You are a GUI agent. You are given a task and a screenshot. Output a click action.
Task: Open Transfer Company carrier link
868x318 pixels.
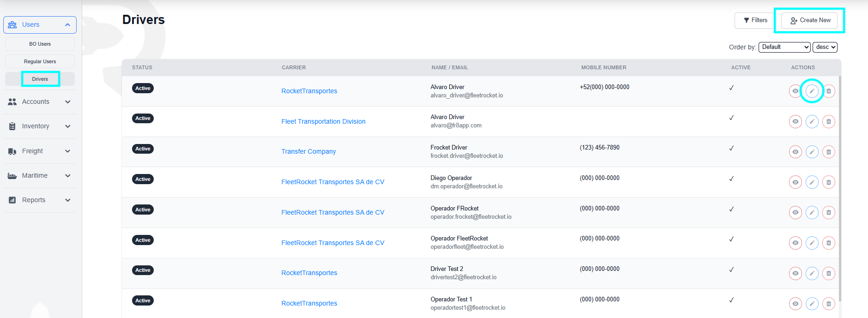pyautogui.click(x=308, y=151)
